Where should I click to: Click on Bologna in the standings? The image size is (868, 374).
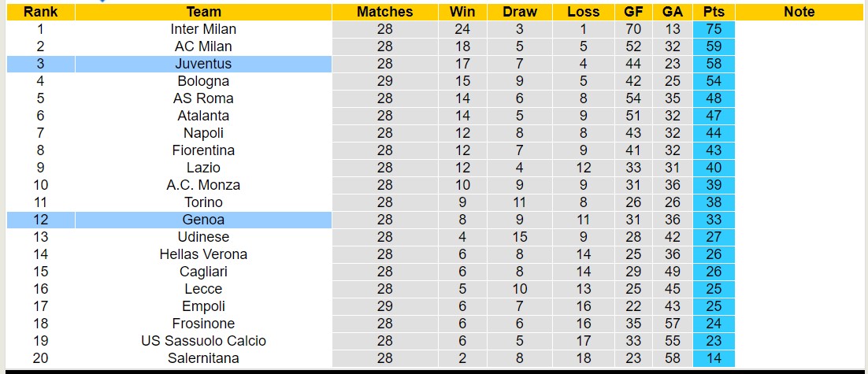(203, 81)
